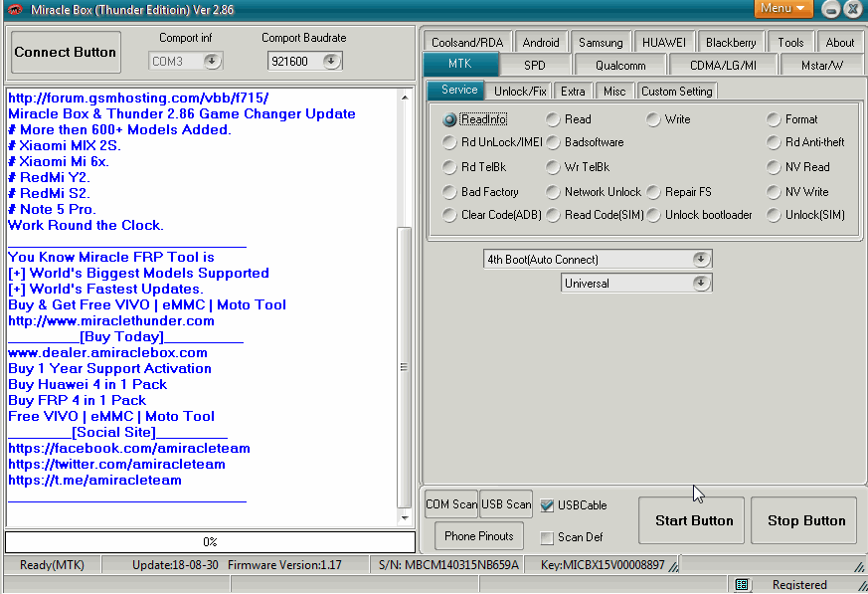Open the Samsung tab
The width and height of the screenshot is (868, 594).
click(601, 43)
